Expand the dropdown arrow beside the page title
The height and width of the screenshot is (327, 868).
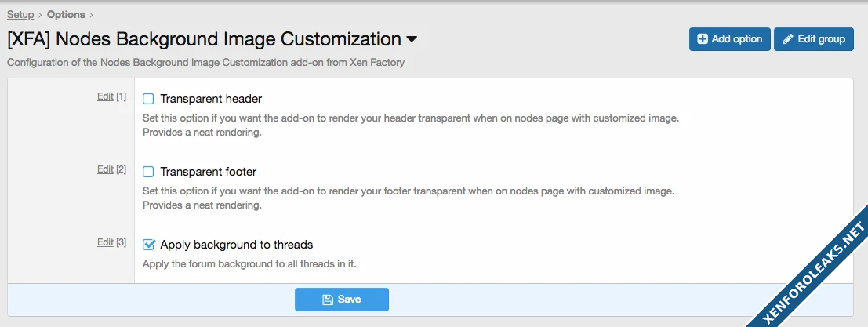pos(412,39)
